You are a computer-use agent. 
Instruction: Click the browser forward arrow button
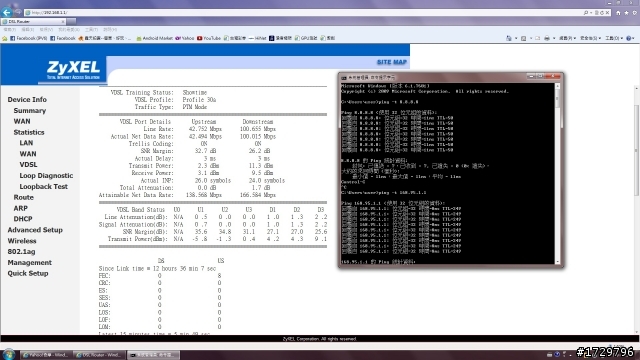(x=18, y=12)
